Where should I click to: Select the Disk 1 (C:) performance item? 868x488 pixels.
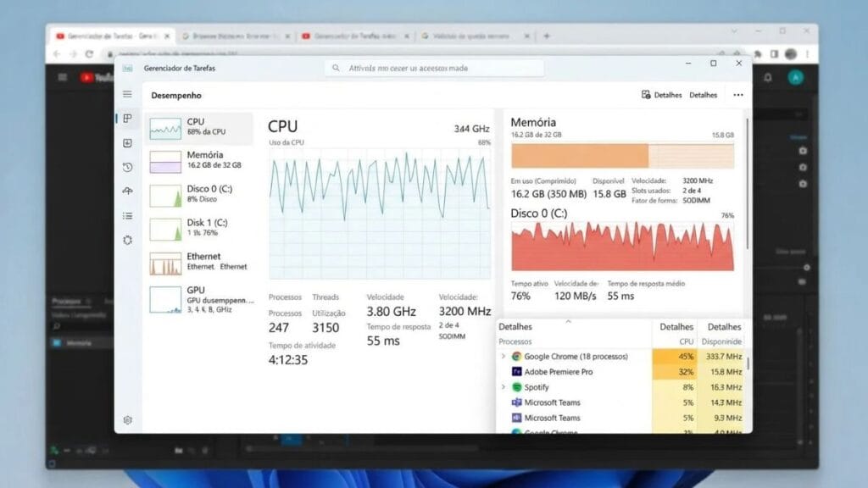(x=199, y=229)
